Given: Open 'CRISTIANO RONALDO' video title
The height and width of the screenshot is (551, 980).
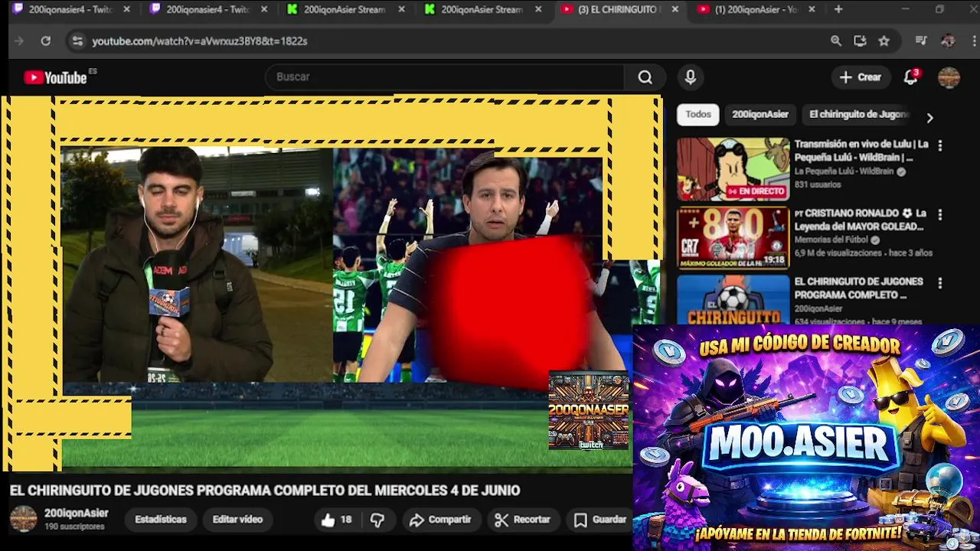Looking at the screenshot, I should click(861, 220).
